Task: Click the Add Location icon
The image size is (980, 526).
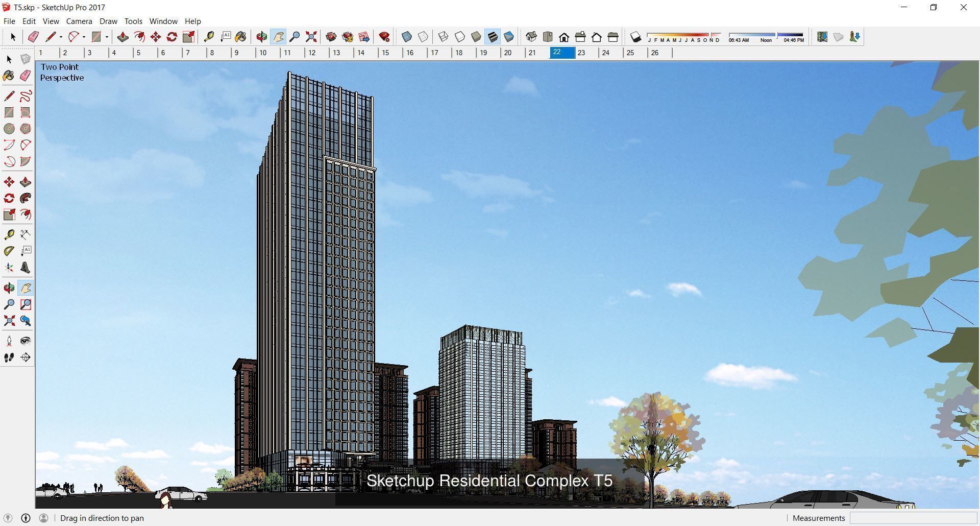Action: 822,37
